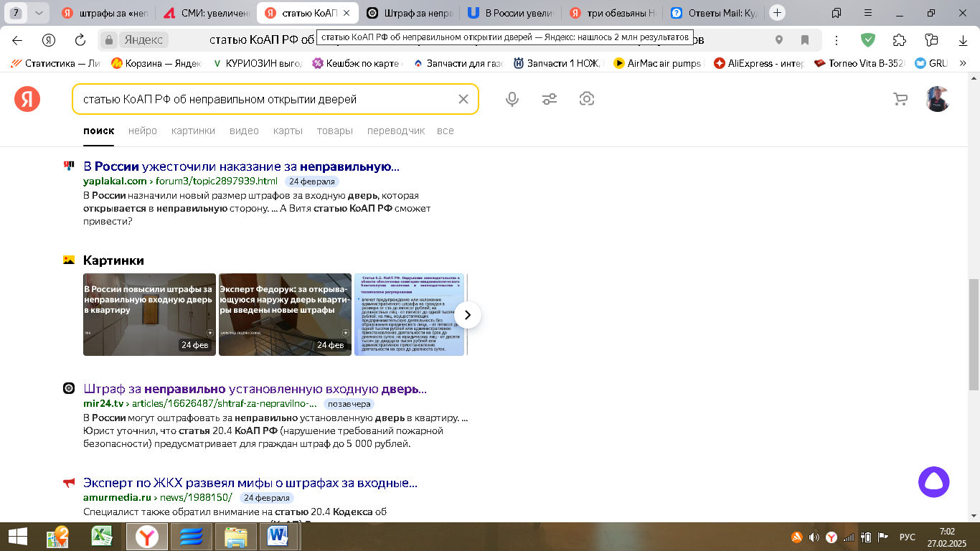Image resolution: width=980 pixels, height=551 pixels.
Task: Clear search query with X icon
Action: click(463, 99)
